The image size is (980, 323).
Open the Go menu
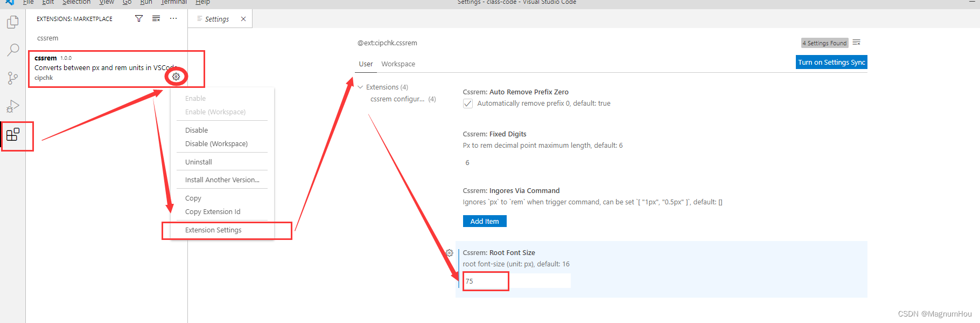click(x=127, y=2)
